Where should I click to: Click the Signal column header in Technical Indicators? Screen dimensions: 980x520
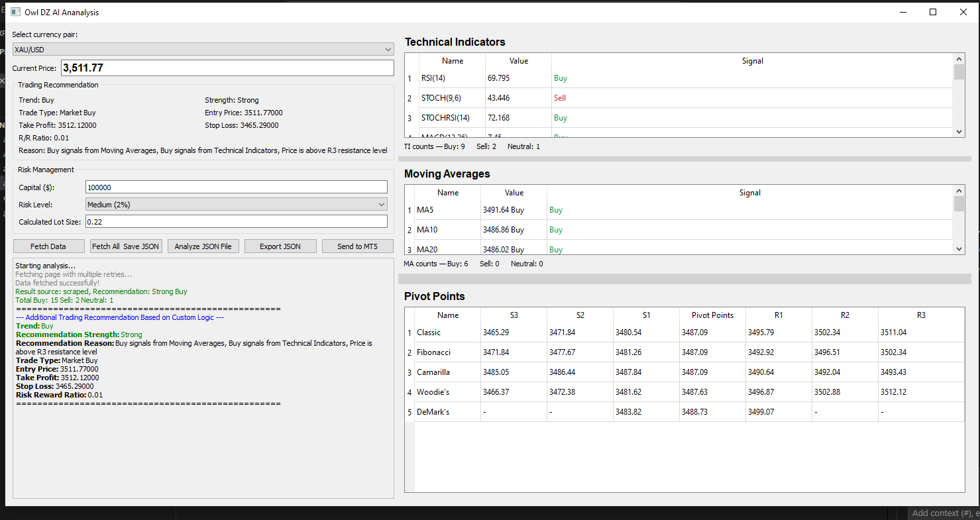tap(752, 61)
